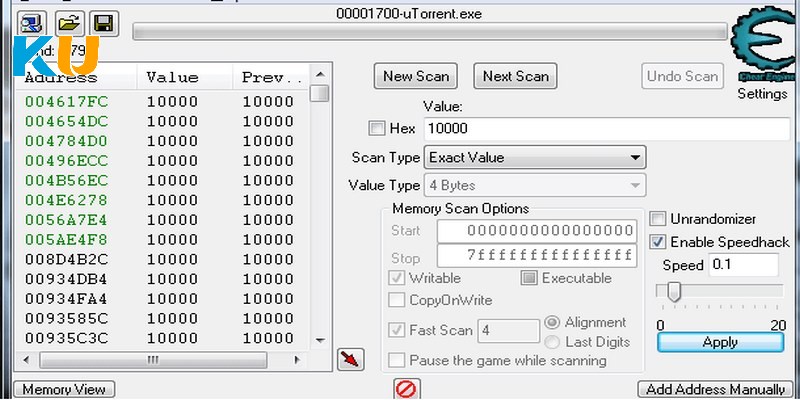Select address 005AE4F8
Image resolution: width=800 pixels, height=400 pixels.
[66, 240]
